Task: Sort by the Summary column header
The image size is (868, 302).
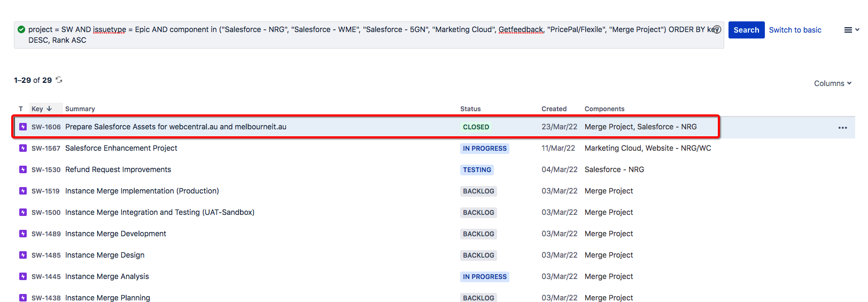Action: pos(80,109)
